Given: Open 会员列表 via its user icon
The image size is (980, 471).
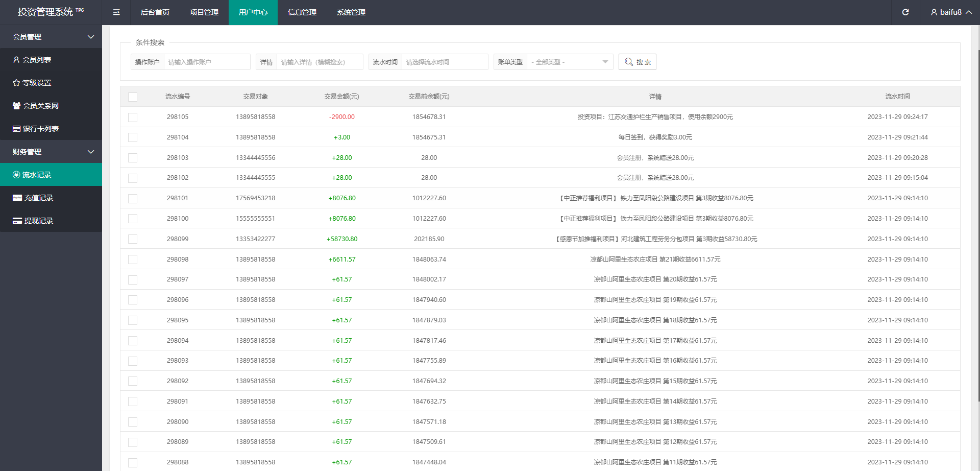Looking at the screenshot, I should tap(16, 60).
